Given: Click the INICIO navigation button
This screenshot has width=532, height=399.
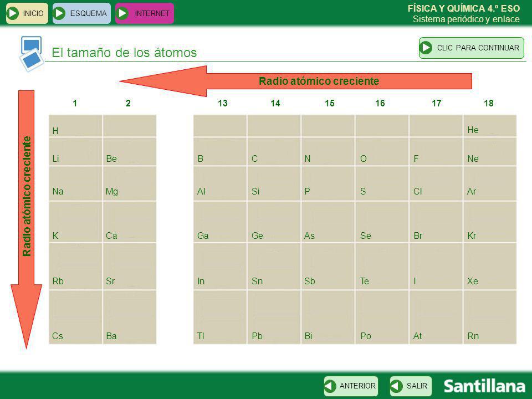Looking at the screenshot, I should pyautogui.click(x=27, y=13).
